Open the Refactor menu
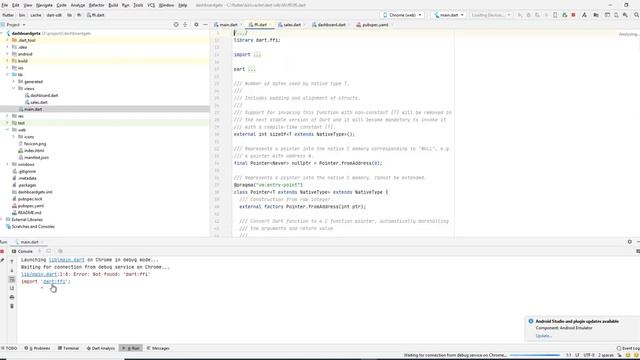Image resolution: width=640 pixels, height=360 pixels. pyautogui.click(x=96, y=5)
